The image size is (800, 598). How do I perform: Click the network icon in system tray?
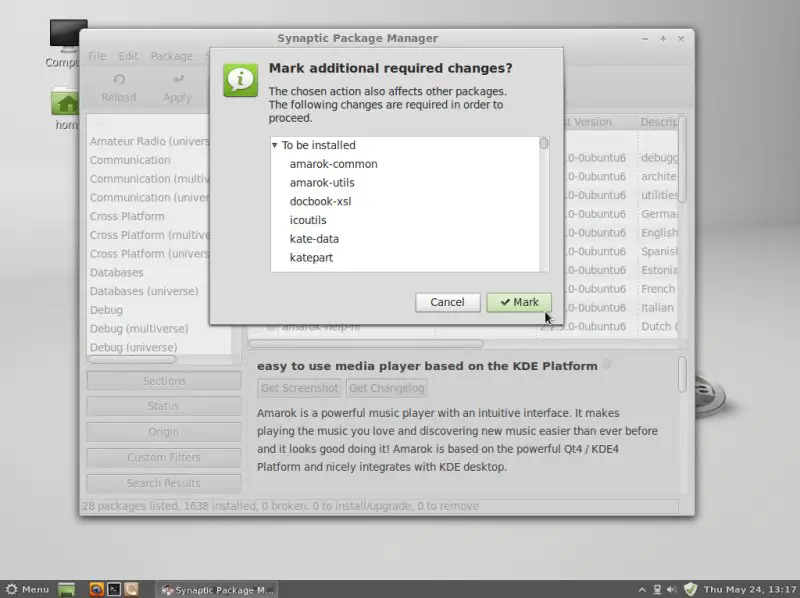coord(657,590)
